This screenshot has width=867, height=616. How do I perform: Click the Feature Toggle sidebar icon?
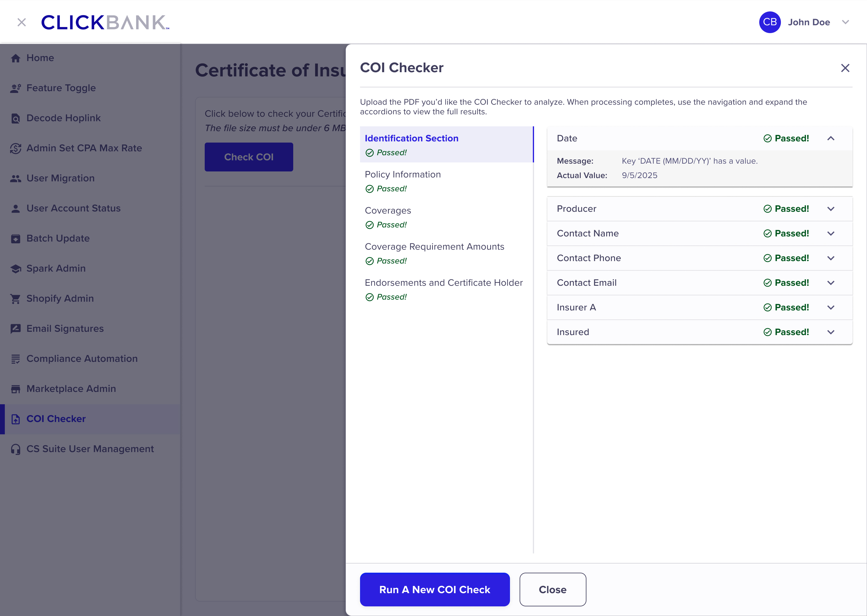click(x=15, y=88)
